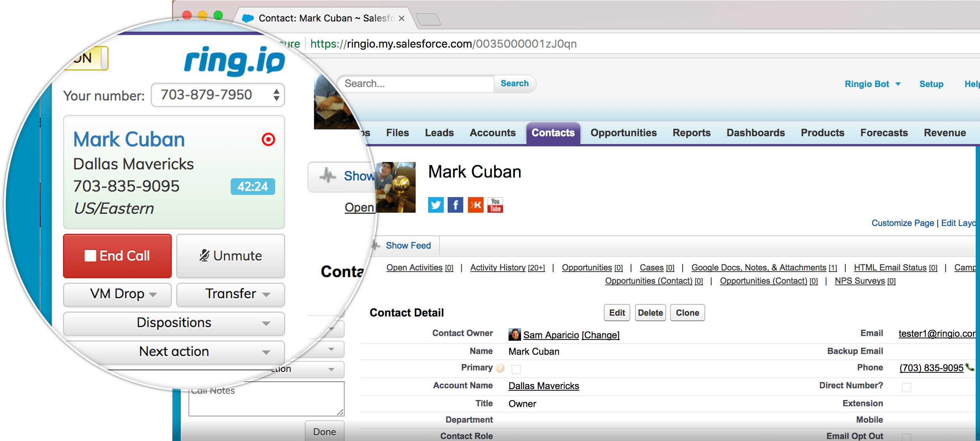Click the Primary field help icon

[x=500, y=368]
